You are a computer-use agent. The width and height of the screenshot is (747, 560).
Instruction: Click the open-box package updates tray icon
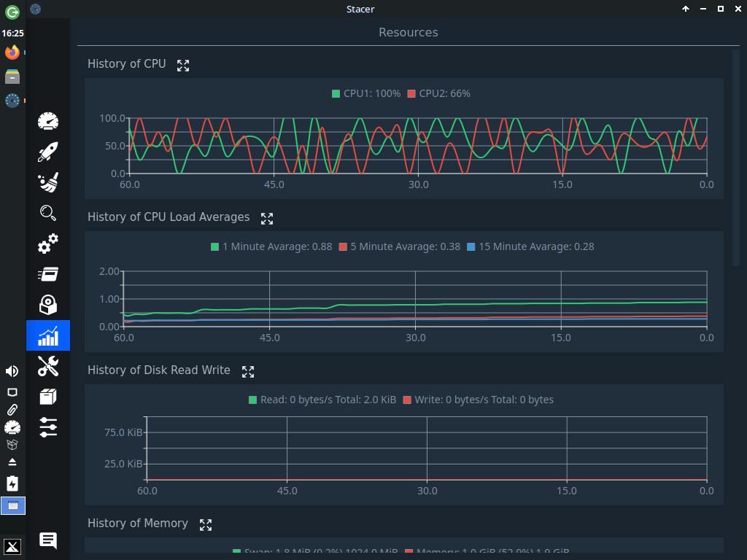[12, 444]
